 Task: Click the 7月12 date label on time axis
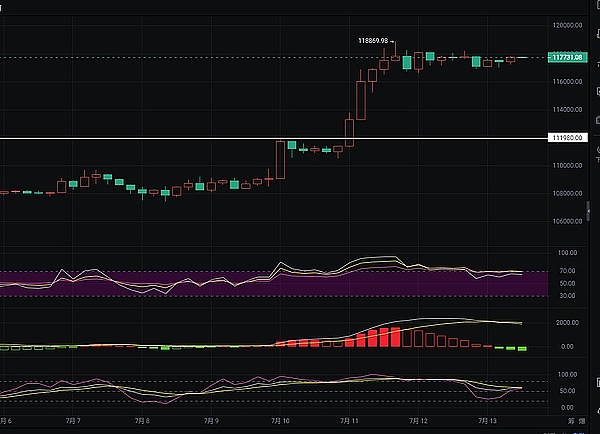(418, 422)
